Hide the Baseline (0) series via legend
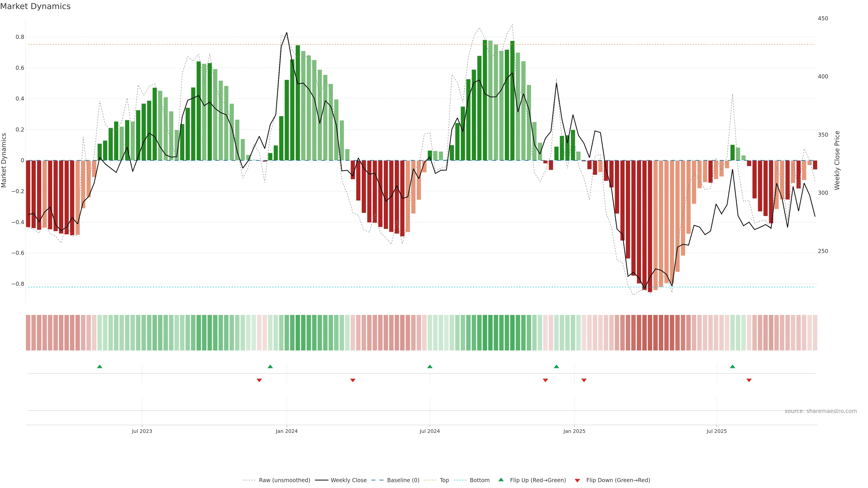Image resolution: width=868 pixels, height=488 pixels. pos(403,480)
